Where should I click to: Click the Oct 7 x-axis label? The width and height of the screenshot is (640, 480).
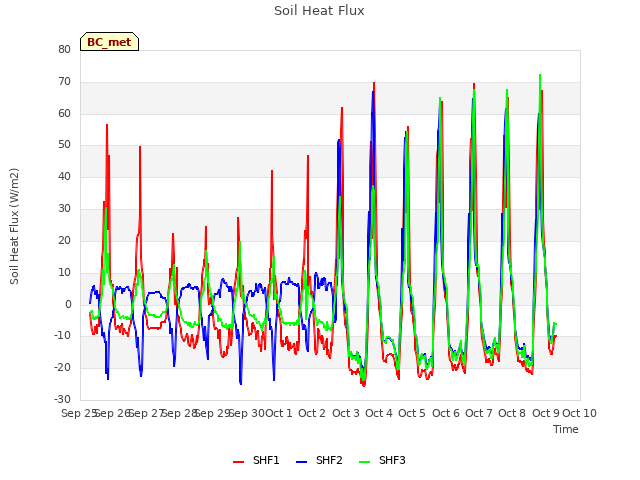pyautogui.click(x=479, y=413)
